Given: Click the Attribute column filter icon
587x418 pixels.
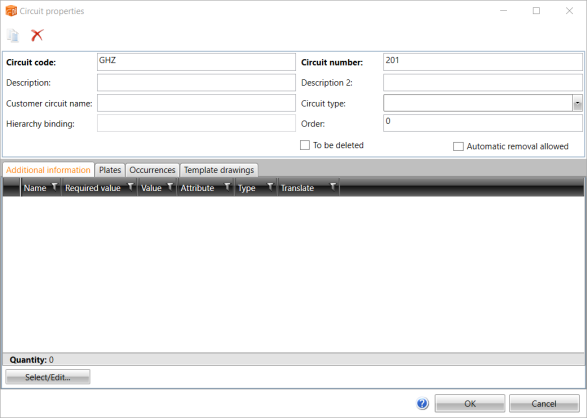Looking at the screenshot, I should click(x=227, y=186).
